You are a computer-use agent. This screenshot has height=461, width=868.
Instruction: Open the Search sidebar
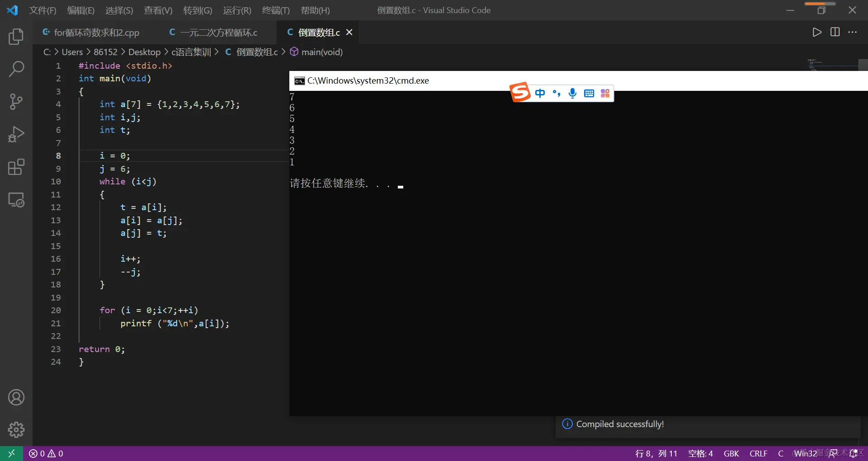point(16,69)
